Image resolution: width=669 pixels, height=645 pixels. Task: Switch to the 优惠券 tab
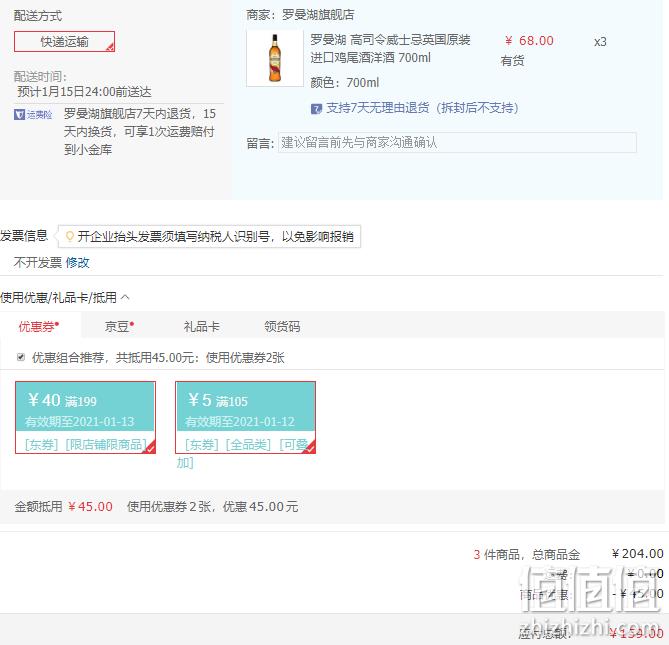(39, 326)
